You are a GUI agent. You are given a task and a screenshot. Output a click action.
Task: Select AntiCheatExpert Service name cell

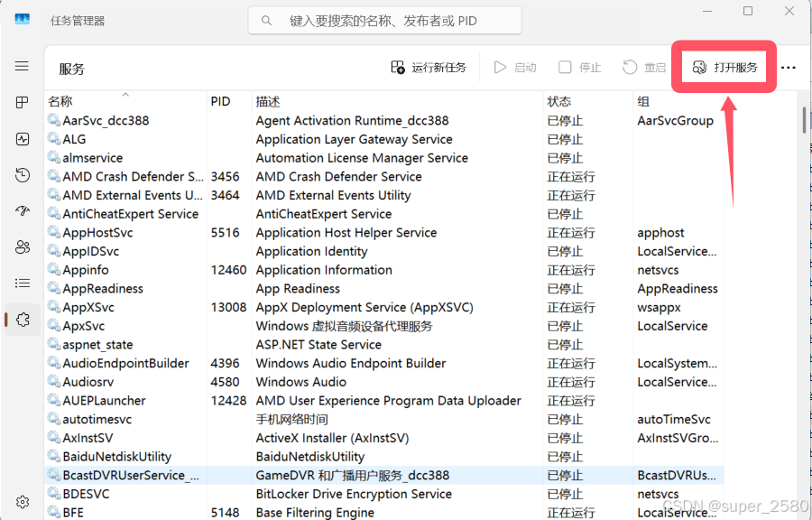[x=131, y=214]
